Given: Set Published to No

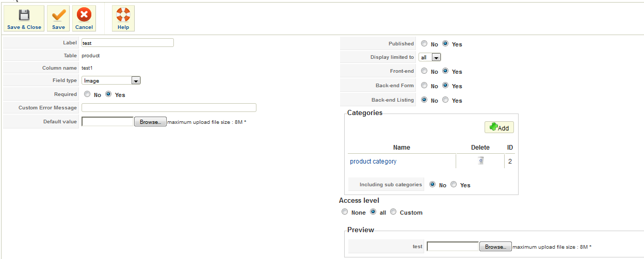Looking at the screenshot, I should tap(424, 44).
